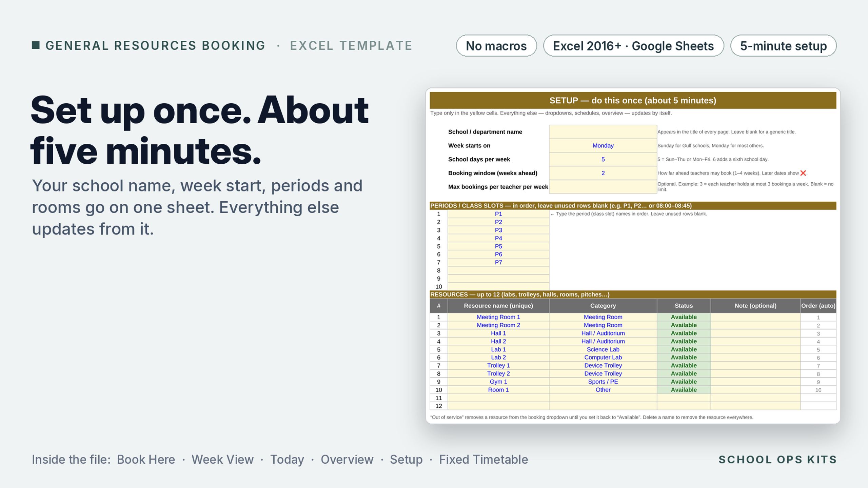
Task: Click the '5-minute setup' pill badge
Action: pos(783,46)
